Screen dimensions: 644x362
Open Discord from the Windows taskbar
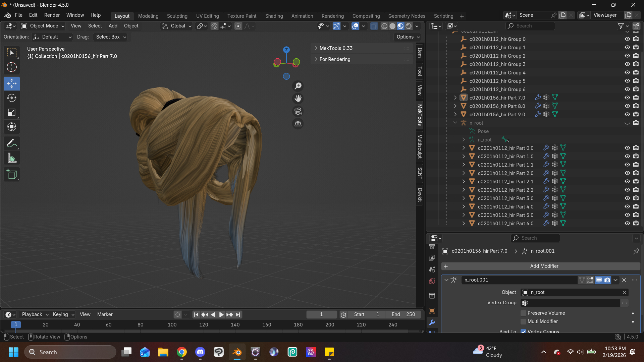click(200, 352)
